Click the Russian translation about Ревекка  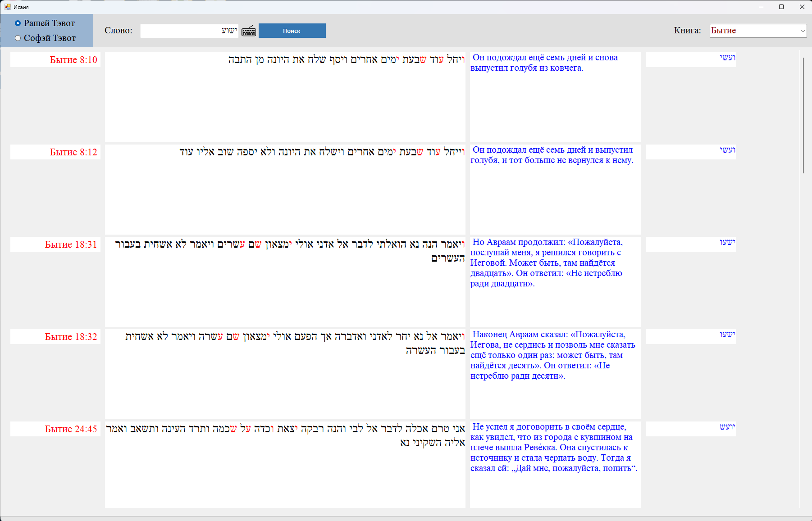tap(554, 448)
